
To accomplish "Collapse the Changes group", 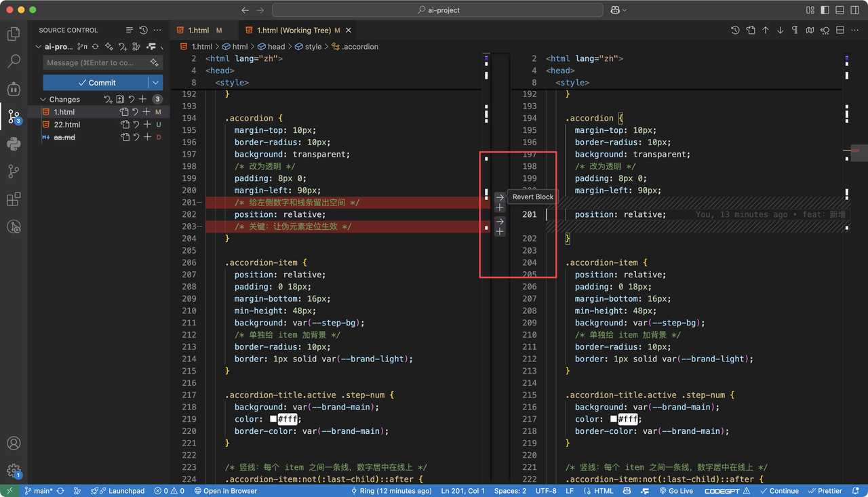I will (43, 99).
